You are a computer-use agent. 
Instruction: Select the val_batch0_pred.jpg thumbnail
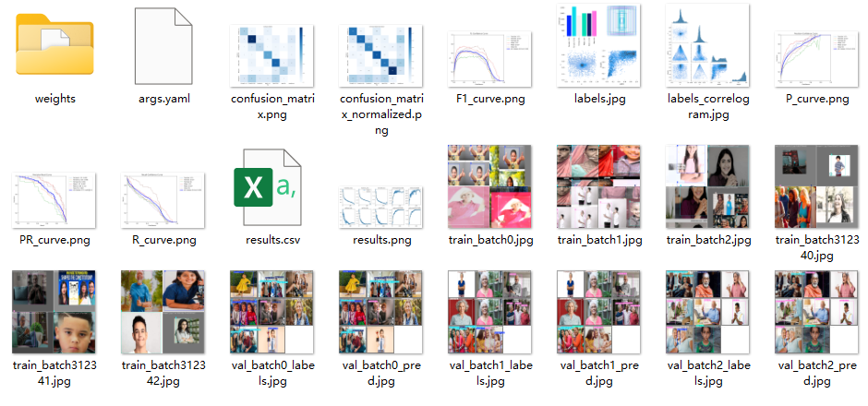(380, 312)
